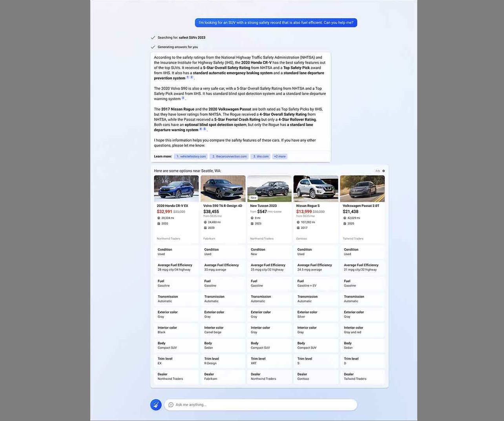This screenshot has width=504, height=421.
Task: Click the 'New' badge on the Tuscon photo
Action: pyautogui.click(x=254, y=198)
